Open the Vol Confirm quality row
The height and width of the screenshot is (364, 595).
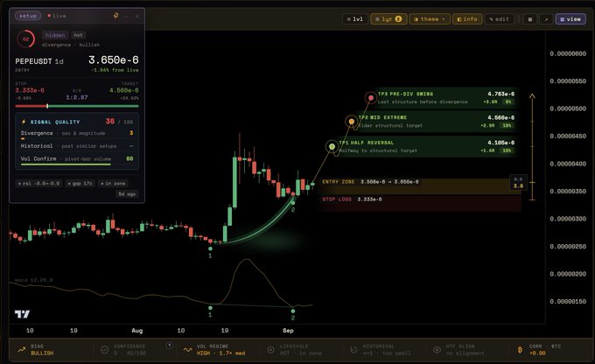[77, 160]
